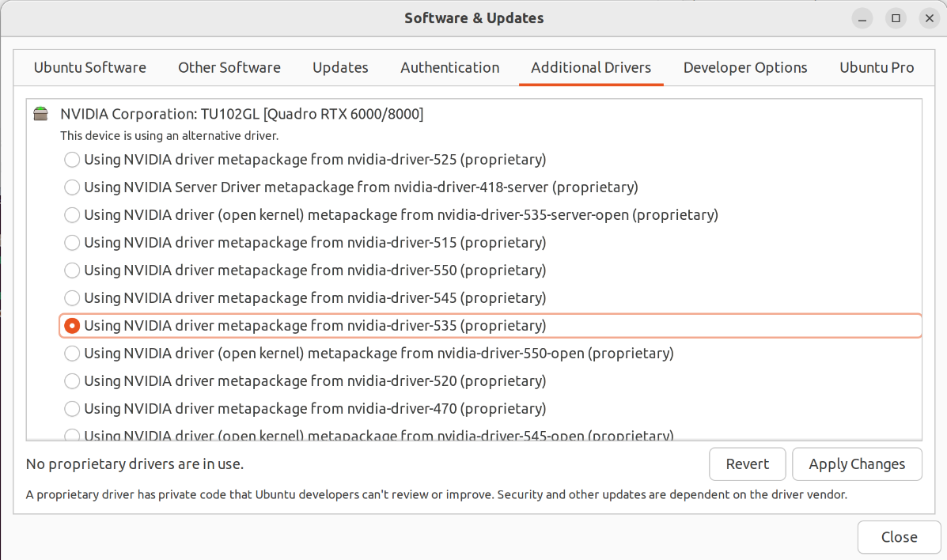Click 'This device is using an alternative driver' text
Image resolution: width=947 pixels, height=560 pixels.
click(x=169, y=136)
